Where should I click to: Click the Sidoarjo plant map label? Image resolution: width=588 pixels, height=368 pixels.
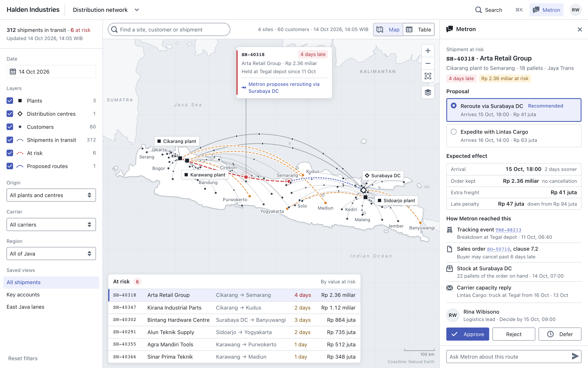click(396, 200)
